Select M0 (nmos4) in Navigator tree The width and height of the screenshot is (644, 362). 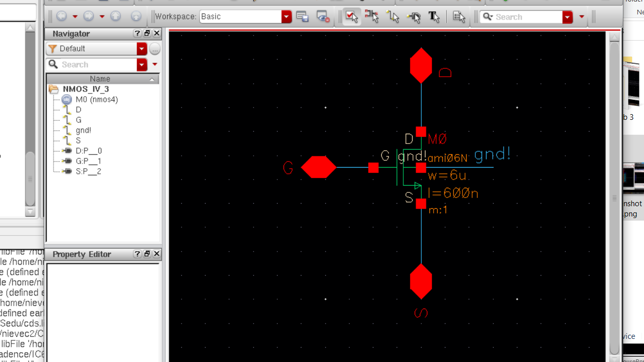click(x=96, y=99)
